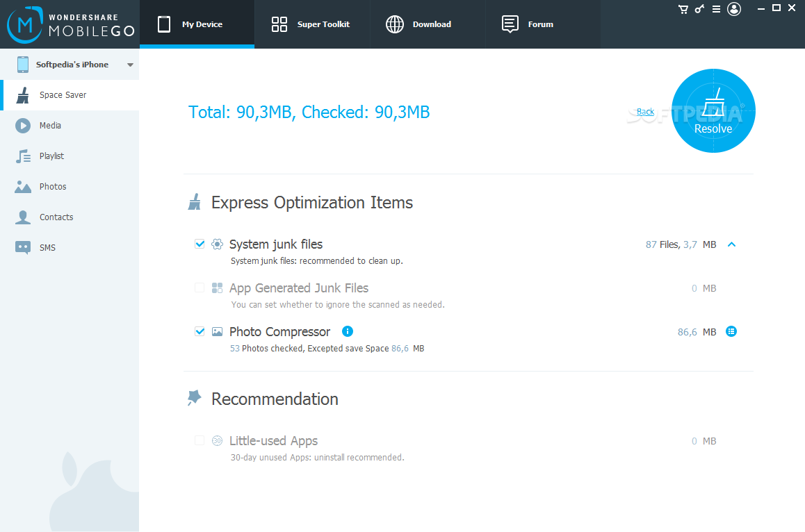Click the Wondershare MobileGo logo
805x532 pixels.
click(x=71, y=24)
